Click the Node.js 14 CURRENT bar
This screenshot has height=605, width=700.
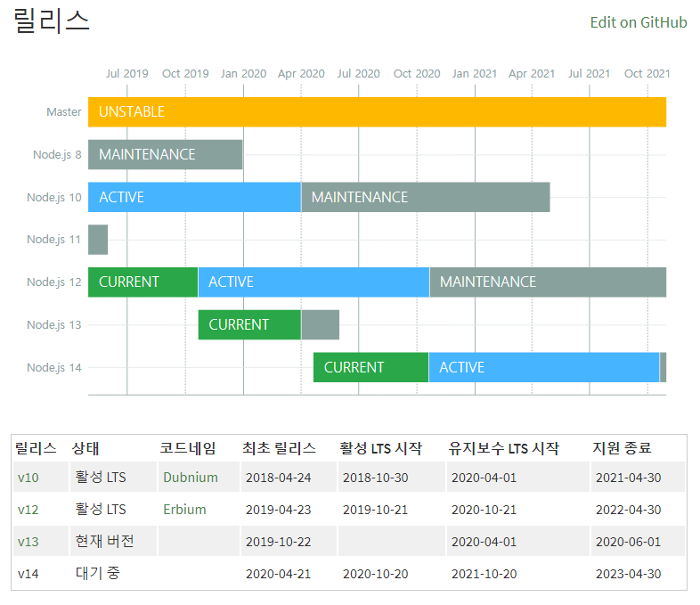[371, 367]
